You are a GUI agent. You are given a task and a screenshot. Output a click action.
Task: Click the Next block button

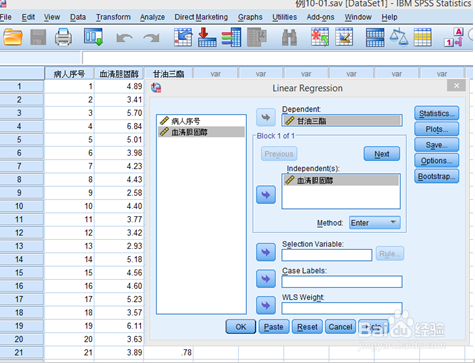(x=382, y=154)
